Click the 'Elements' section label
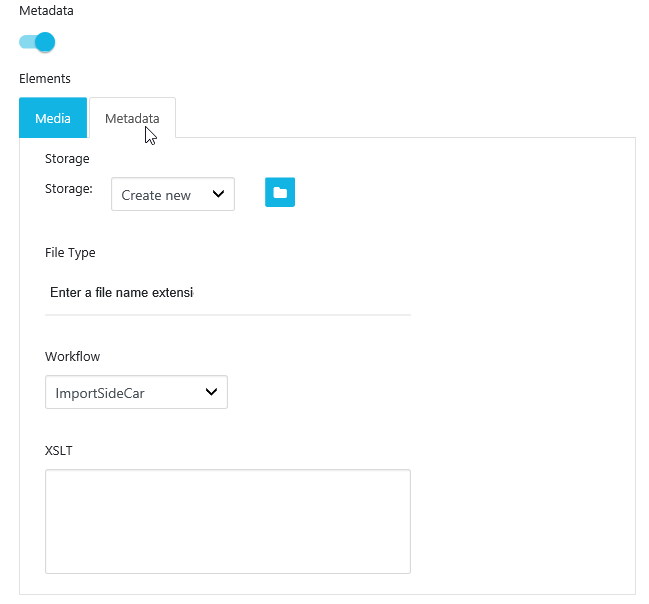Screen dimensions: 649x604 click(x=45, y=78)
